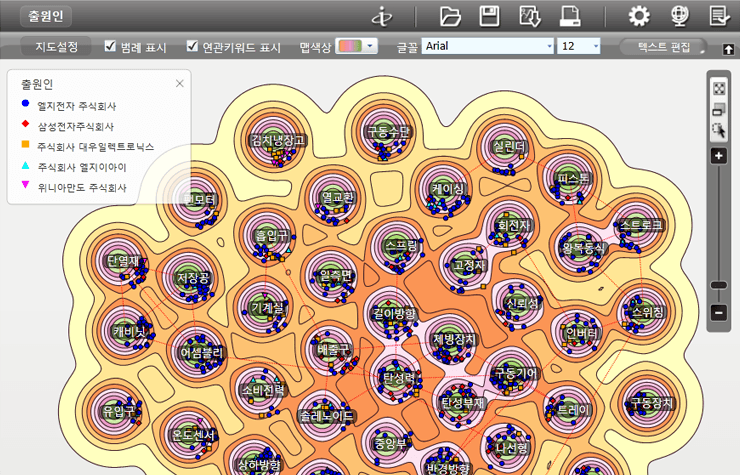
Task: Click the floppy disk save icon
Action: tap(489, 15)
